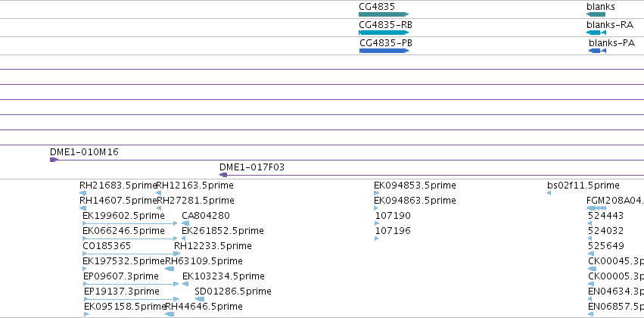The image size is (644, 318).
Task: Select the EK094863.5prime arrow glyph
Action: [376, 208]
